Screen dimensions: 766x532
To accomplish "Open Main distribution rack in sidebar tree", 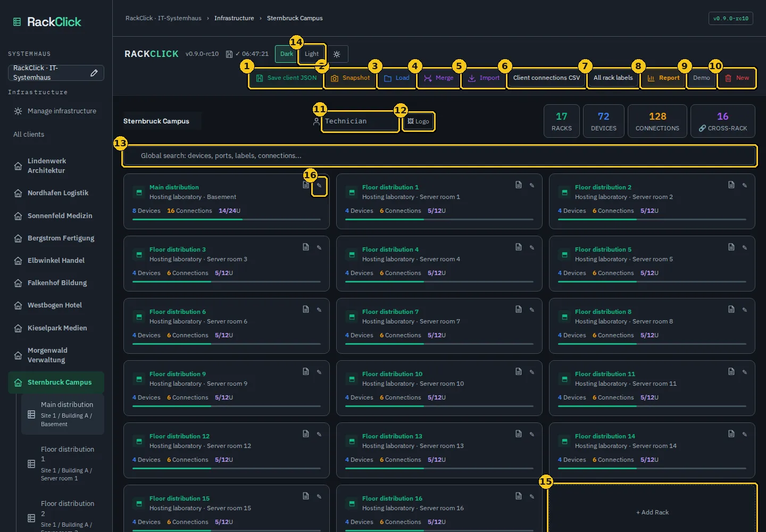I will (63, 415).
